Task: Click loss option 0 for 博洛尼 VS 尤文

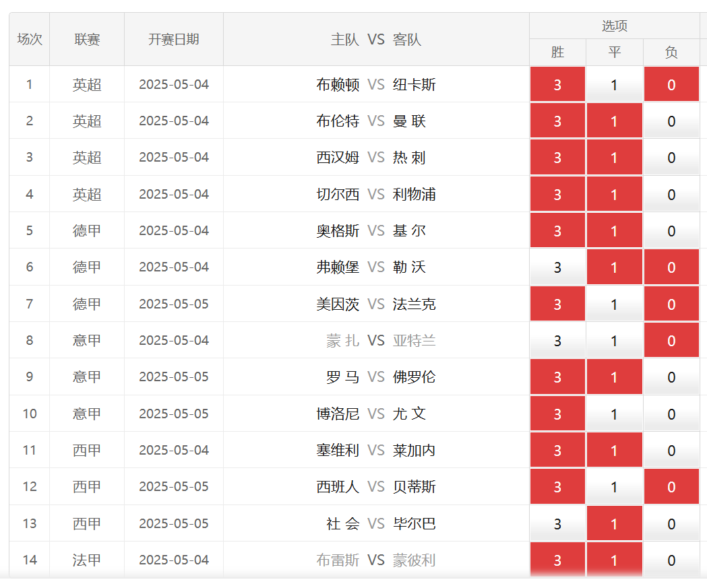Action: (x=671, y=414)
